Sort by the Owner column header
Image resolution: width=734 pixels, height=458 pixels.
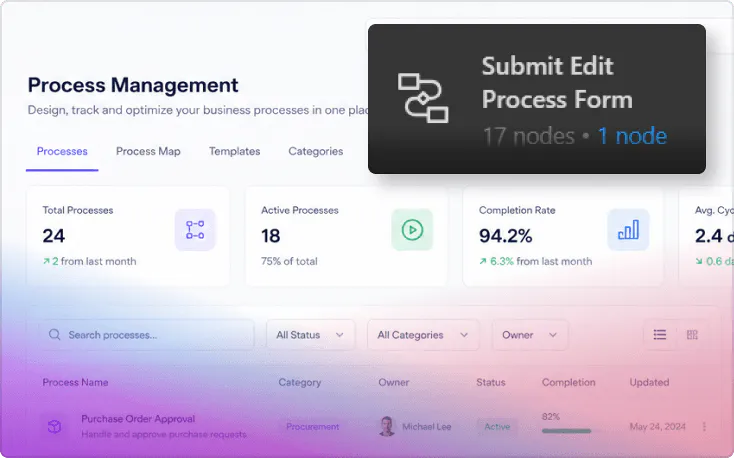coord(394,383)
